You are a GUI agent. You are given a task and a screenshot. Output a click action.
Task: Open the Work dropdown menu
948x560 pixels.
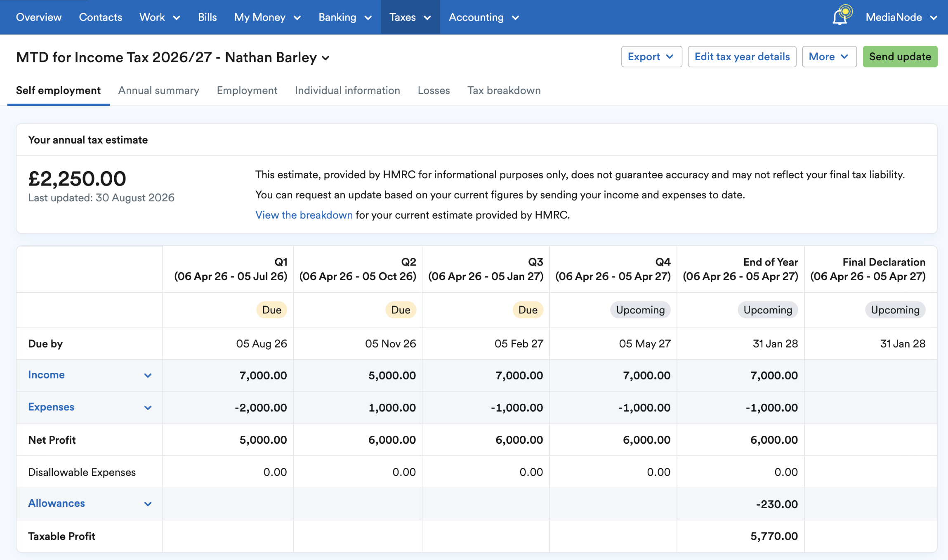160,17
